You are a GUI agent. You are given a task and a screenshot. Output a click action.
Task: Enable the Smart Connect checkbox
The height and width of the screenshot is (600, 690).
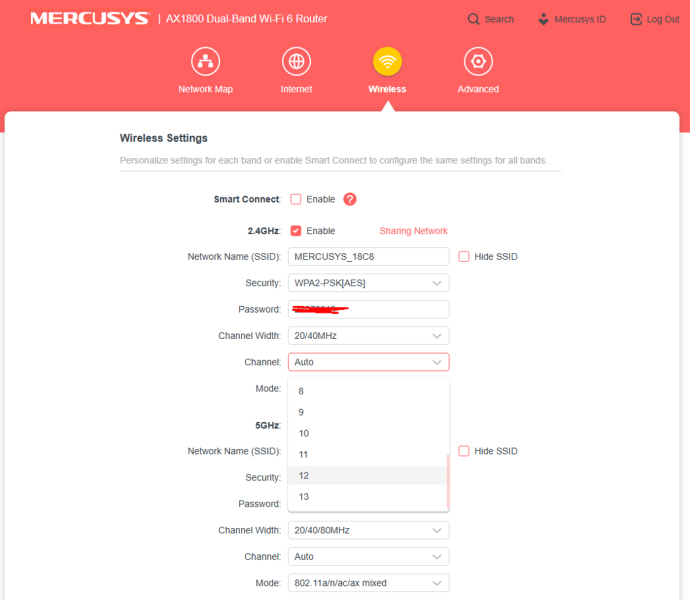[296, 199]
